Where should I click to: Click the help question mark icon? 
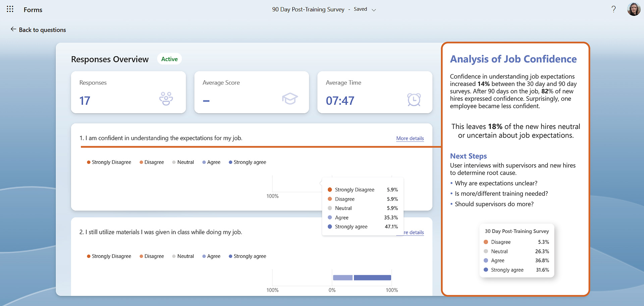613,9
